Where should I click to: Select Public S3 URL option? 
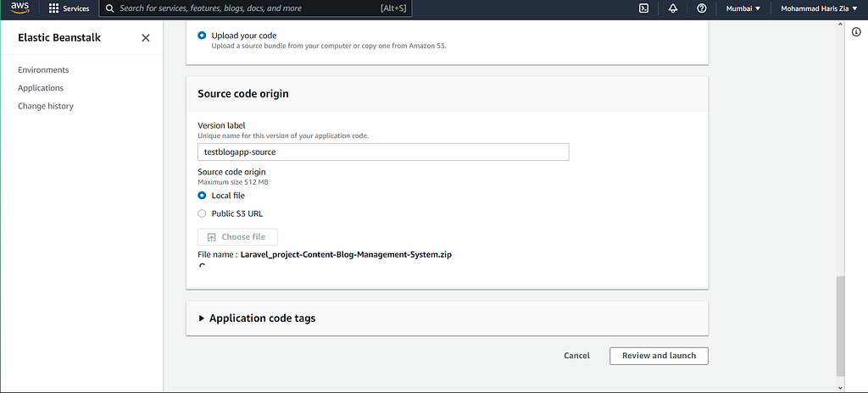202,213
